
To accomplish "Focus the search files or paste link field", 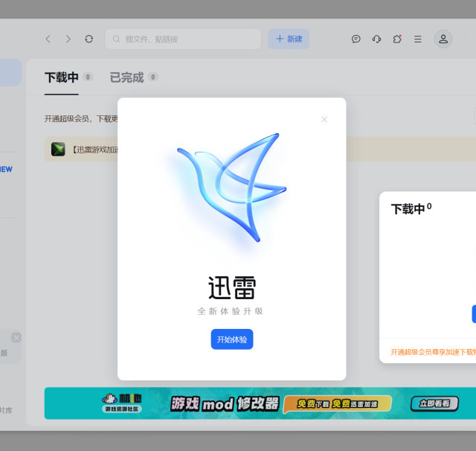I will click(x=183, y=39).
